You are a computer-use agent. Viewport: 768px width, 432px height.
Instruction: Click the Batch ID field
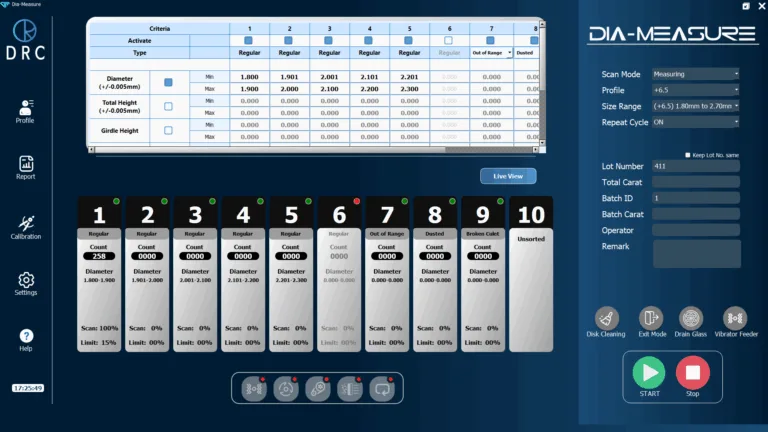point(696,198)
